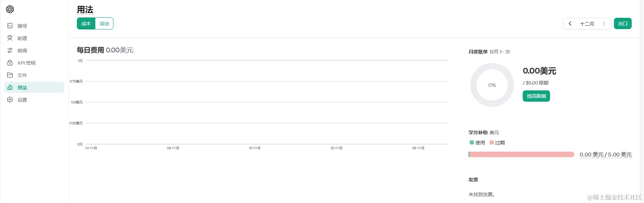Click the OpenAI logo icon
644x203 pixels.
(x=10, y=9)
